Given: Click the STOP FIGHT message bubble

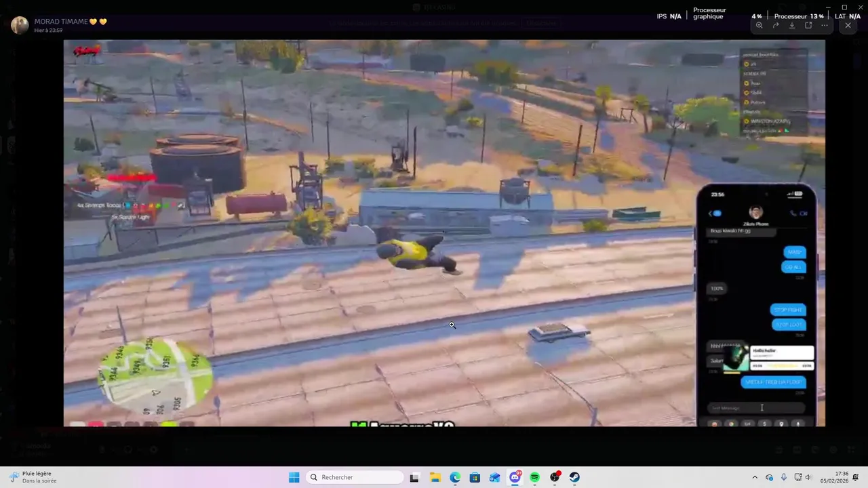Looking at the screenshot, I should point(788,310).
